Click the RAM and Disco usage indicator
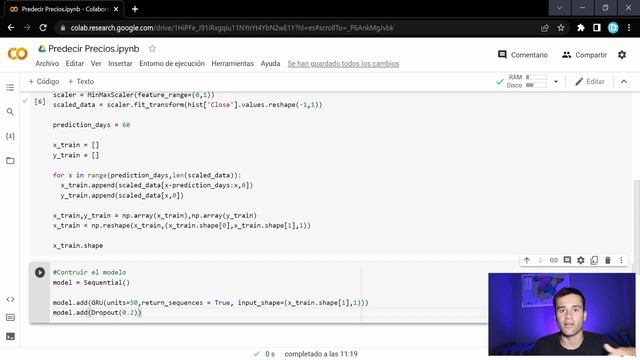 coord(527,81)
